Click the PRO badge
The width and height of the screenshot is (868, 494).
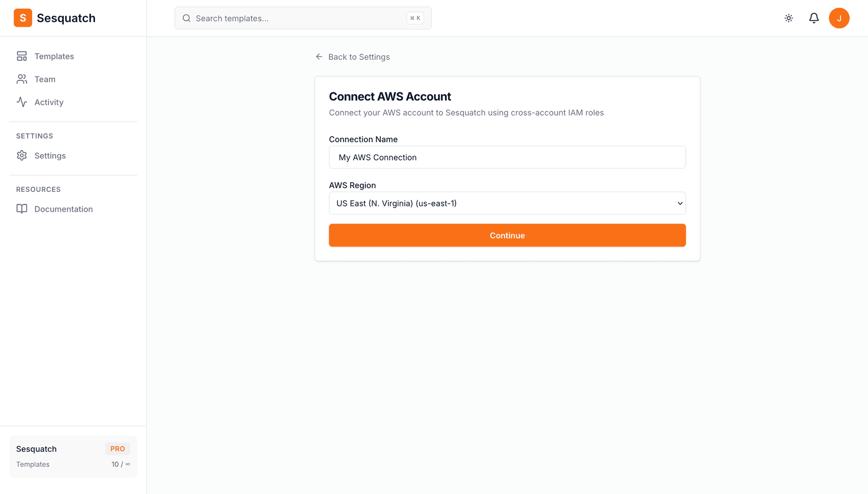(117, 448)
